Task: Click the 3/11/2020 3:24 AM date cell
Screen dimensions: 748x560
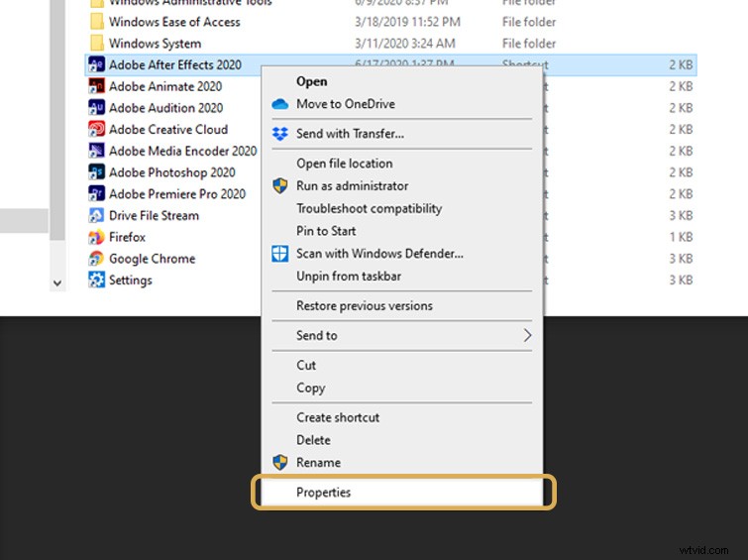Action: pyautogui.click(x=404, y=44)
